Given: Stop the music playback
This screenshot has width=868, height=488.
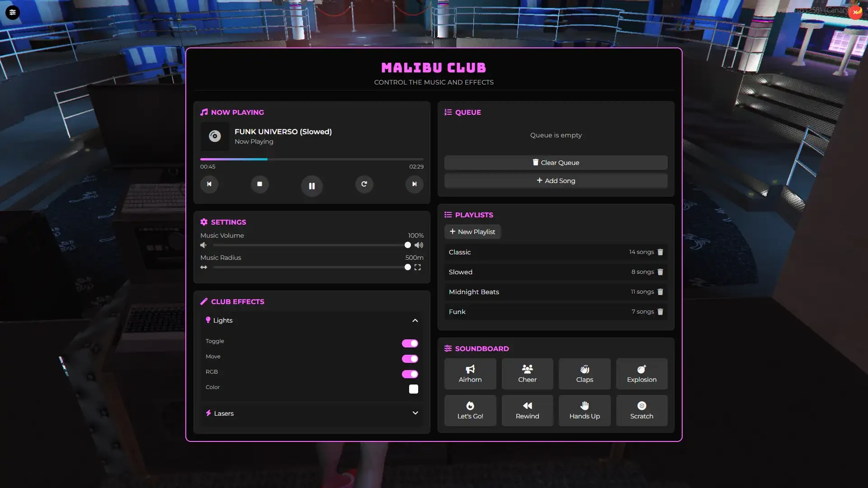Looking at the screenshot, I should [260, 184].
